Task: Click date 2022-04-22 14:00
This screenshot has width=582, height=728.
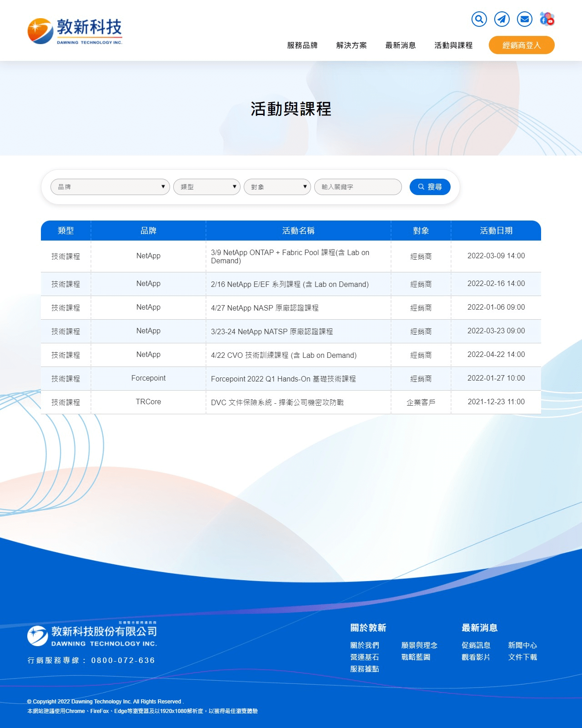Action: coord(496,355)
